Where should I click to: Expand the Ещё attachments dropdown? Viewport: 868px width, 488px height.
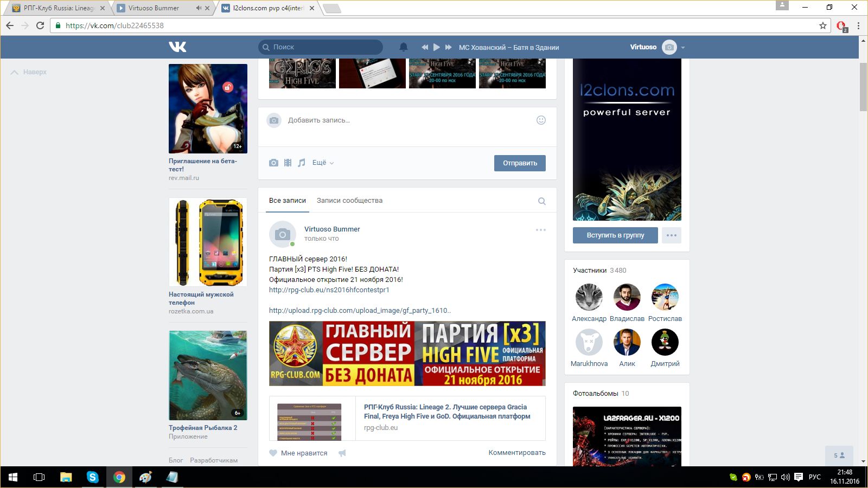click(323, 163)
